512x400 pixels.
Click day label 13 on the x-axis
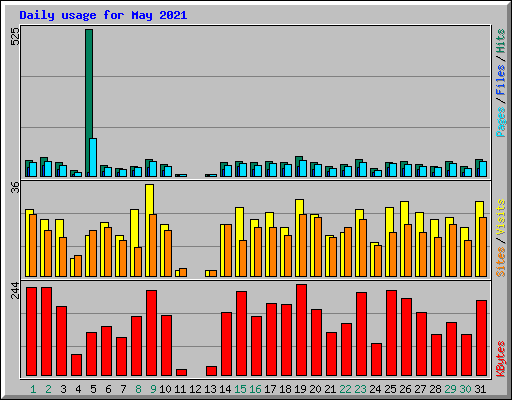[x=210, y=389]
